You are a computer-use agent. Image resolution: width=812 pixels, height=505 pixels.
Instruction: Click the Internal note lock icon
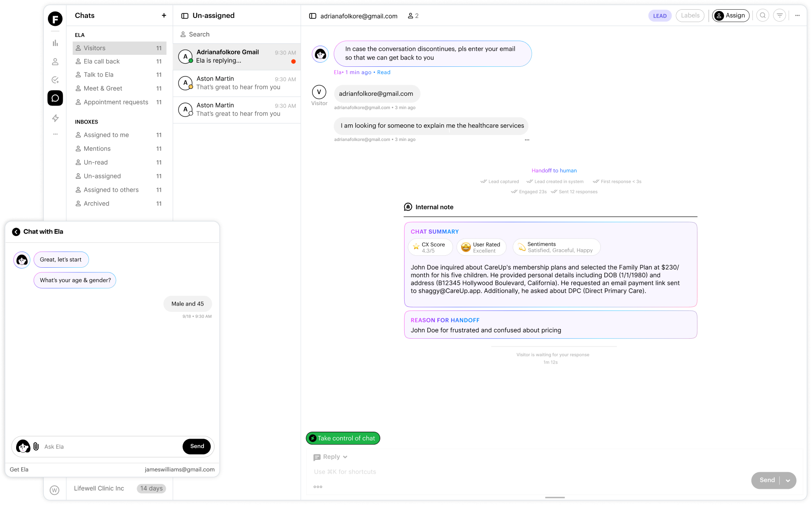pyautogui.click(x=408, y=207)
